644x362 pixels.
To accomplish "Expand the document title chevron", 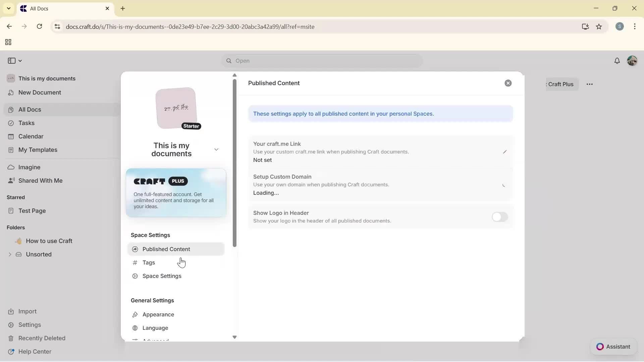I will [x=216, y=149].
